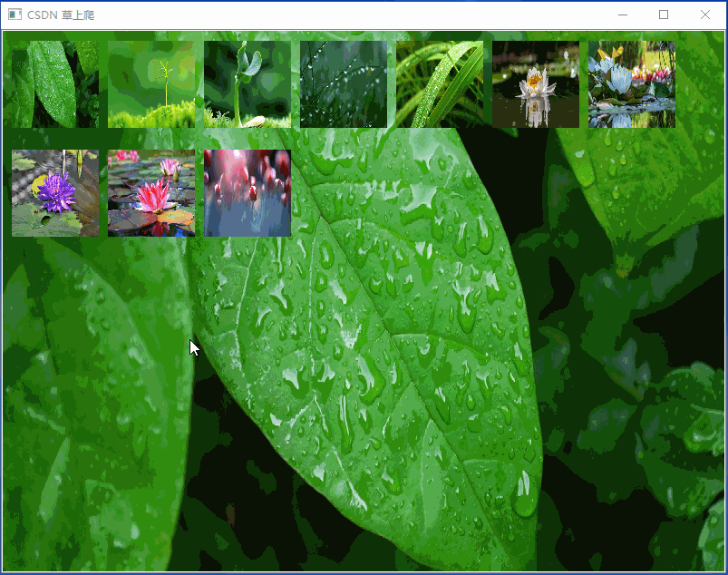Minimize the CSDN window
This screenshot has height=575, width=728.
[x=623, y=15]
